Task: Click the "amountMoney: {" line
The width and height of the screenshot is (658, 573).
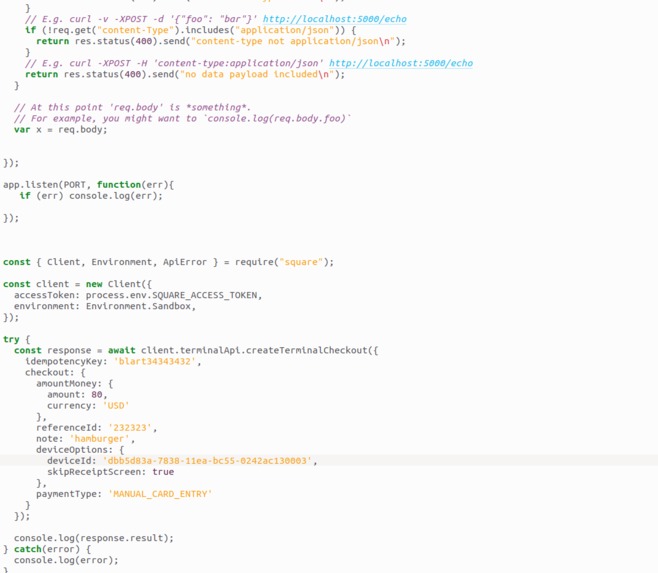Action: point(75,384)
